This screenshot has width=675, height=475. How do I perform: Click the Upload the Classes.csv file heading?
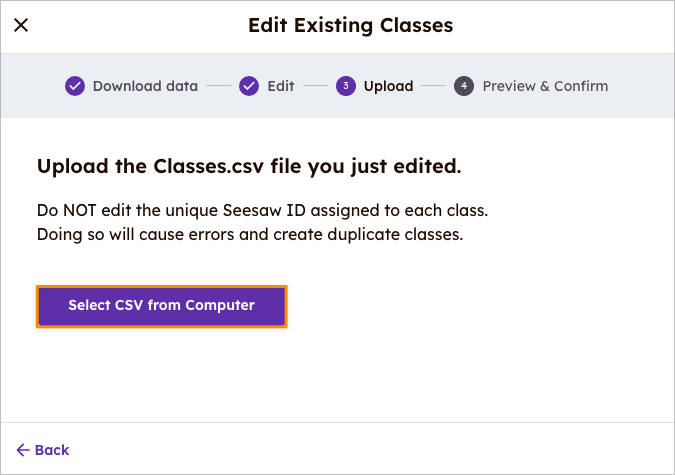coord(249,166)
